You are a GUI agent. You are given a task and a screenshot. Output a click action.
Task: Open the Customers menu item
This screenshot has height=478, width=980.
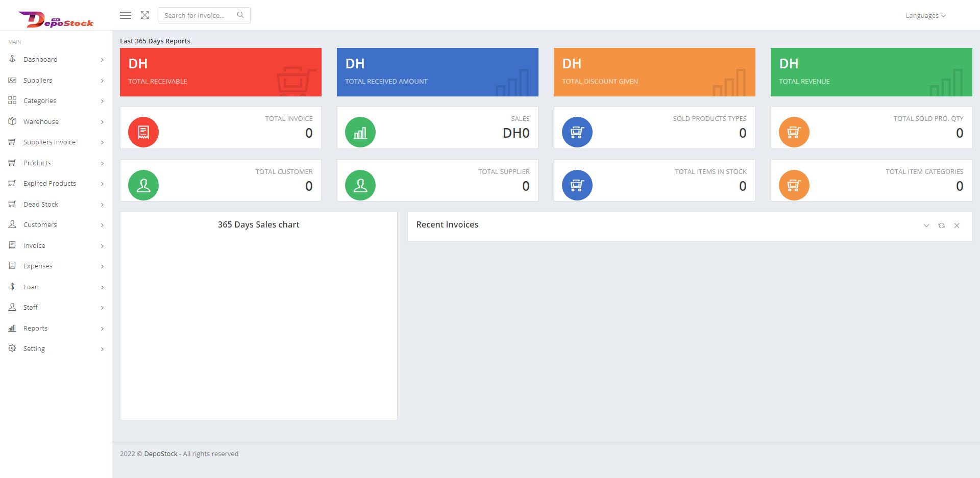56,224
